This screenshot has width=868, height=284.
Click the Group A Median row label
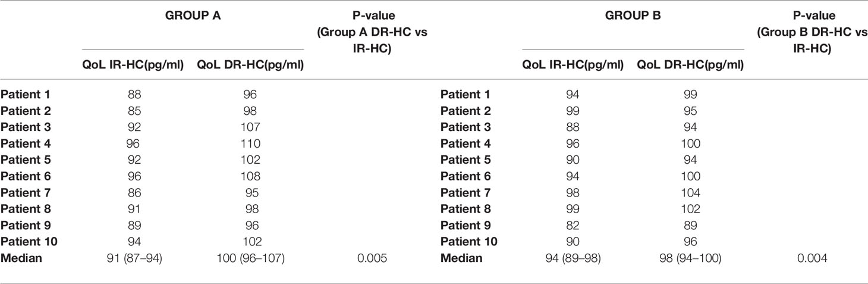pyautogui.click(x=21, y=258)
